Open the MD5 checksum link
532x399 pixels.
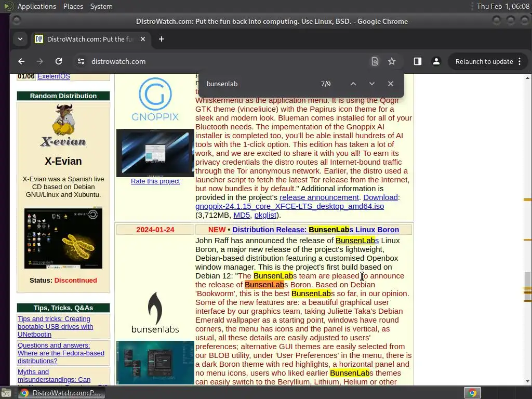[242, 215]
